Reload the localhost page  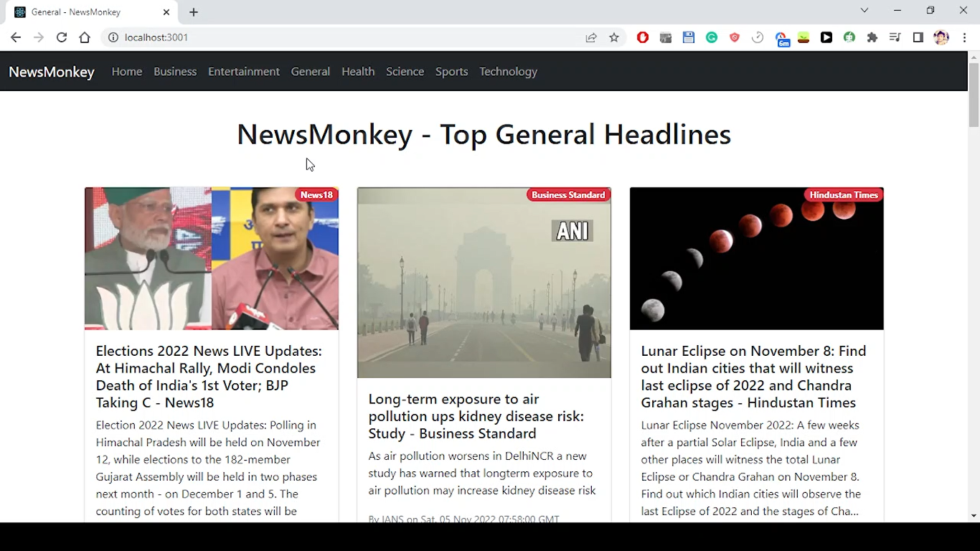point(62,37)
